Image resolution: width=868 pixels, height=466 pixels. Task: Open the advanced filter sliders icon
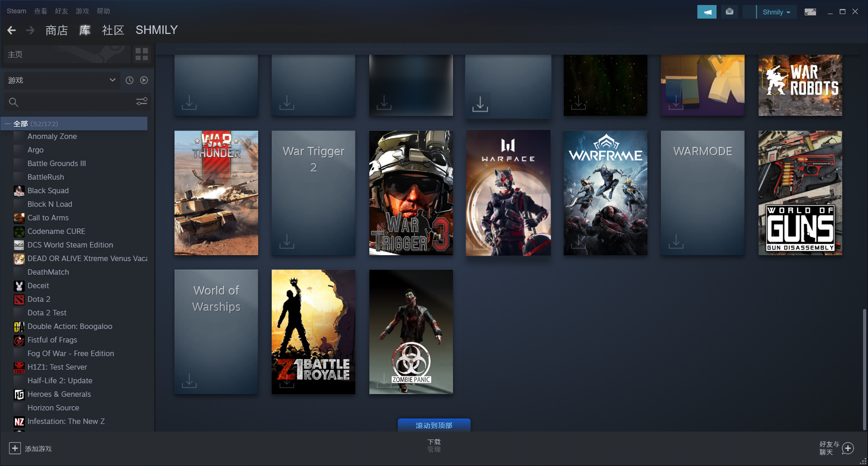point(142,102)
